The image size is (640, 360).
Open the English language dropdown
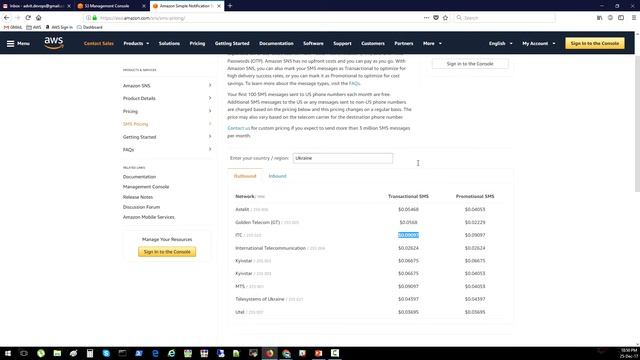click(x=500, y=43)
